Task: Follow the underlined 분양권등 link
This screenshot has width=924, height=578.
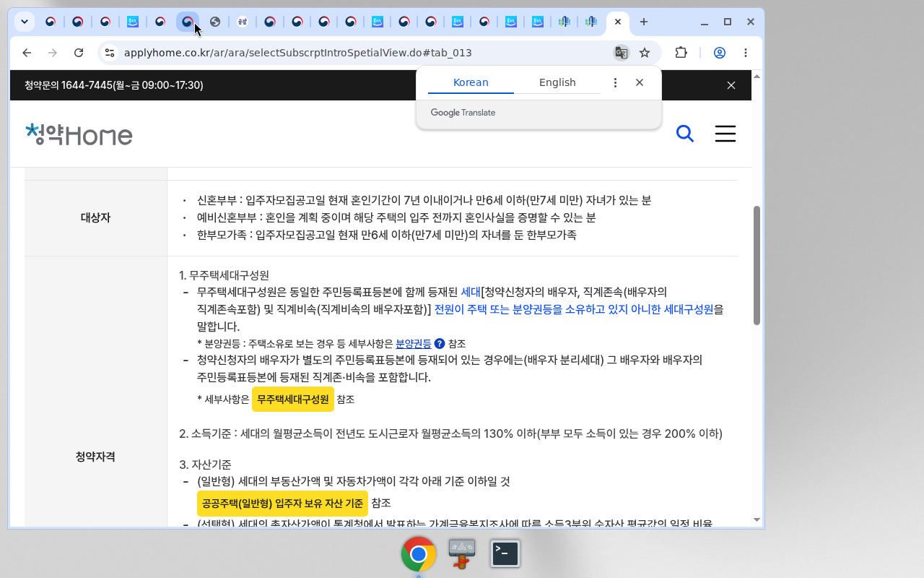Action: point(414,344)
